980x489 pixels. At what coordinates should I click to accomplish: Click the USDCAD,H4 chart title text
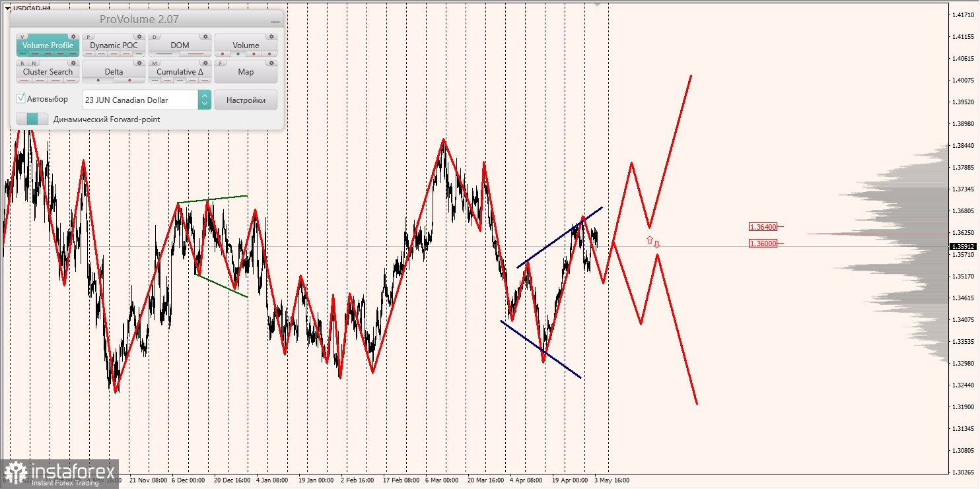(33, 8)
